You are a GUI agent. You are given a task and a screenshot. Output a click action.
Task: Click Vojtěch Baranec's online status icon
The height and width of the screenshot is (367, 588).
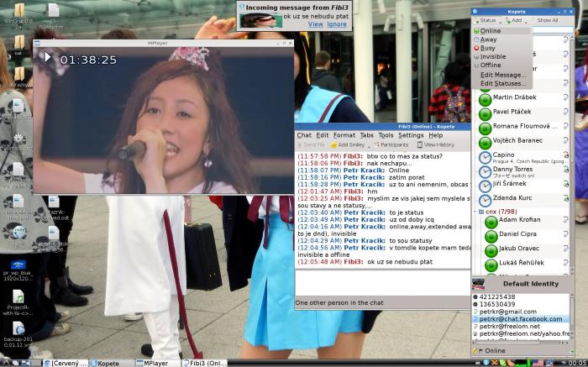(485, 143)
